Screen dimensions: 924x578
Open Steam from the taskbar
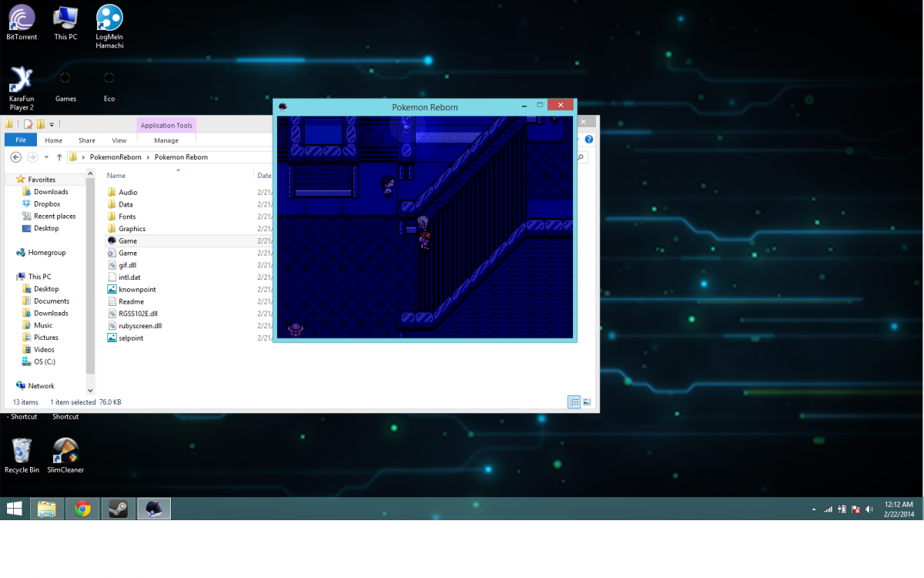[118, 509]
